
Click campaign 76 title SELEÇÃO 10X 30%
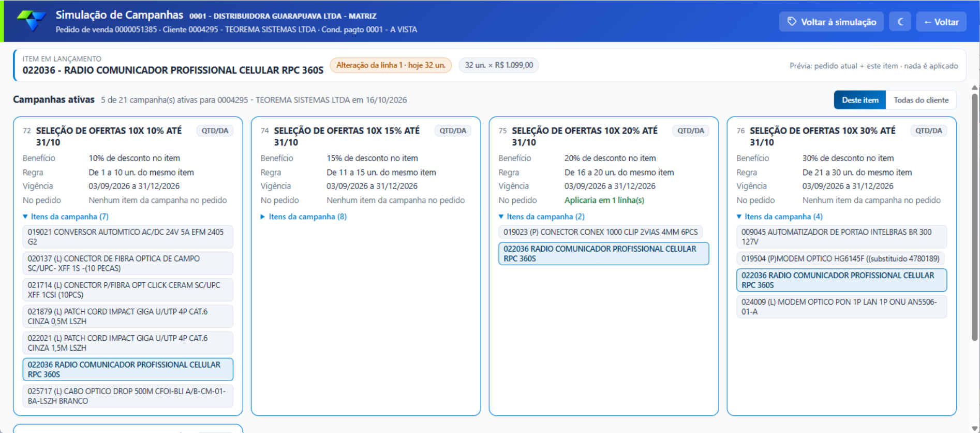click(823, 136)
